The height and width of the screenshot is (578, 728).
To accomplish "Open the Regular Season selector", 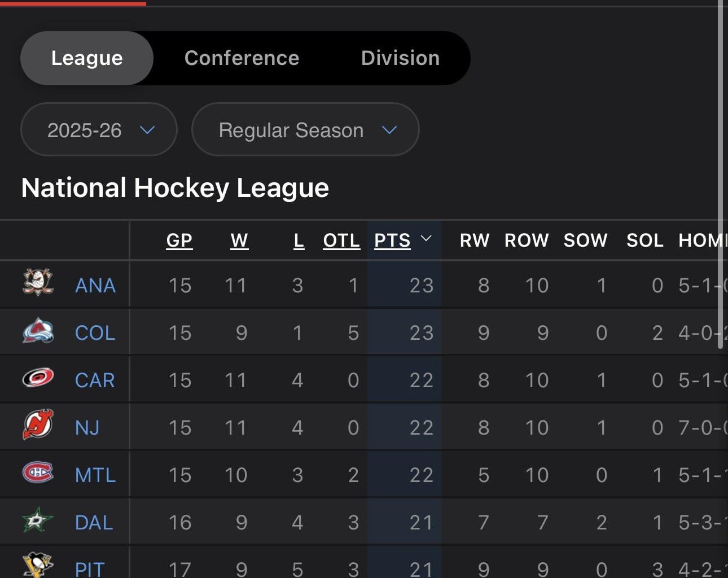I will 305,130.
